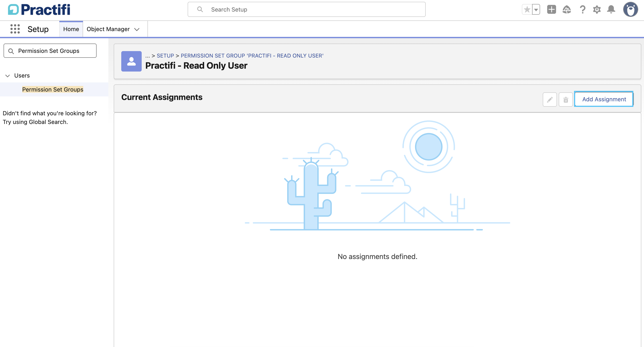Open the notifications bell
644x347 pixels.
[x=611, y=10]
